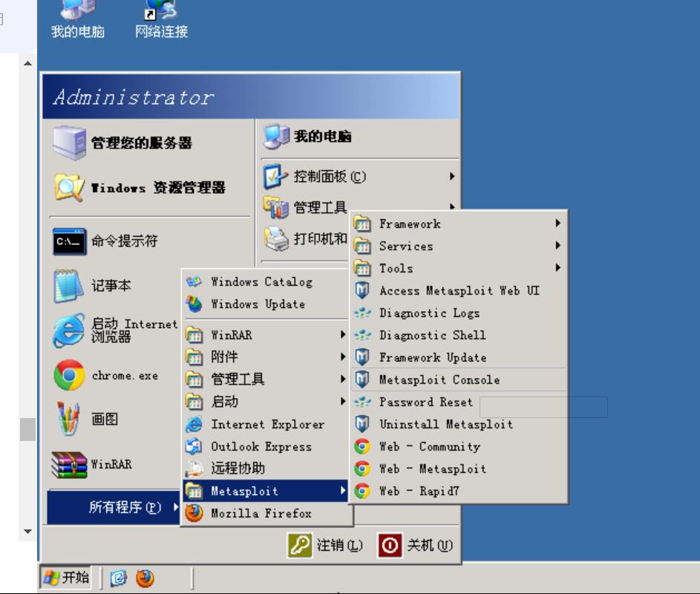Click the Framework Update shield icon
Screen dimensions: 700x594
click(362, 357)
